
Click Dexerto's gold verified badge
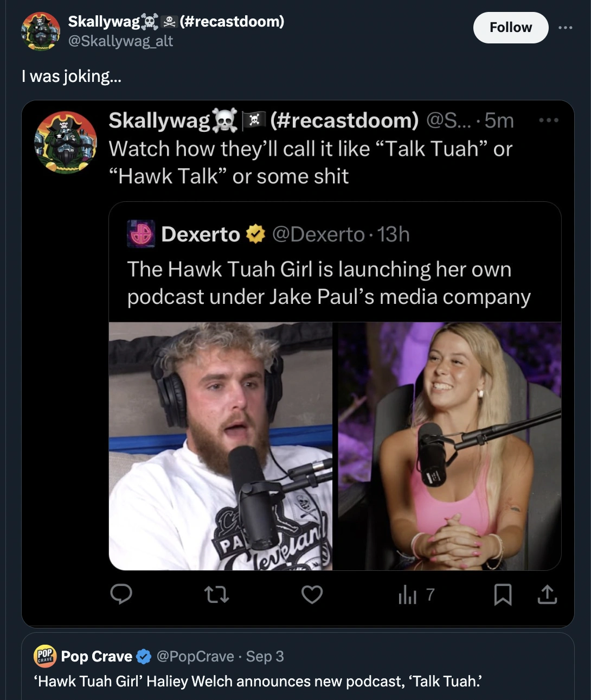coord(254,234)
